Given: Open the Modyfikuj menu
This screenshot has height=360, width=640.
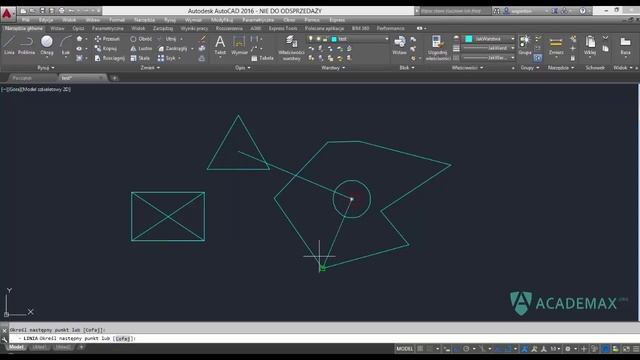Looking at the screenshot, I should click(222, 20).
